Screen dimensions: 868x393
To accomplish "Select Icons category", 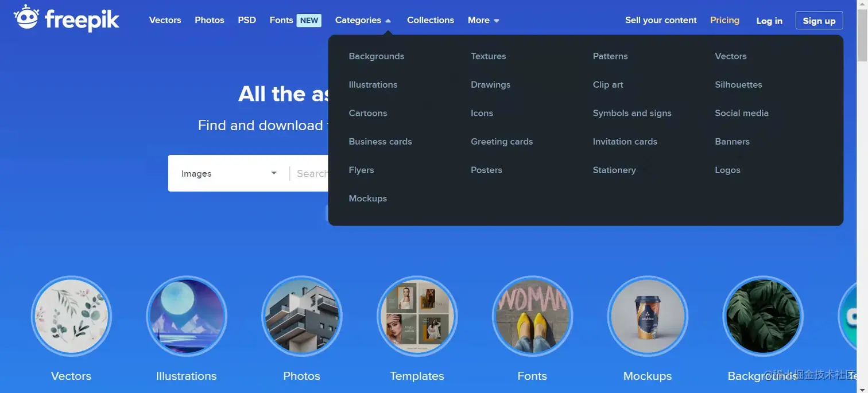I will [482, 113].
